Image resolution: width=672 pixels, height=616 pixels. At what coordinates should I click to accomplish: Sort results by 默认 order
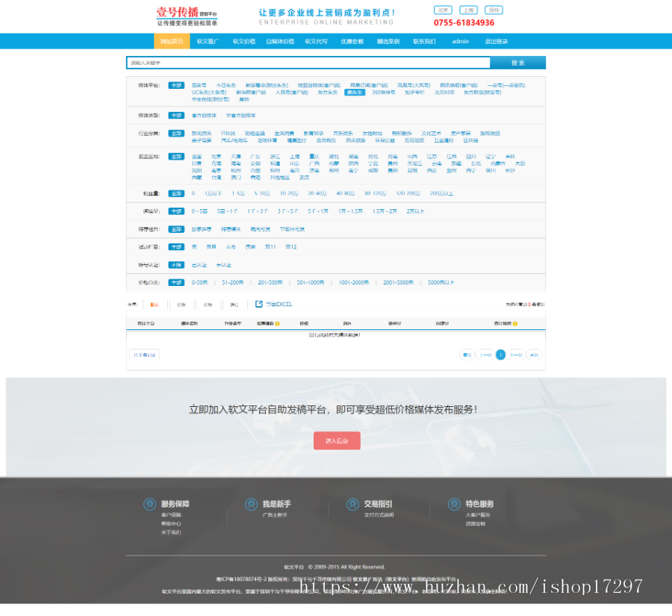coord(155,305)
